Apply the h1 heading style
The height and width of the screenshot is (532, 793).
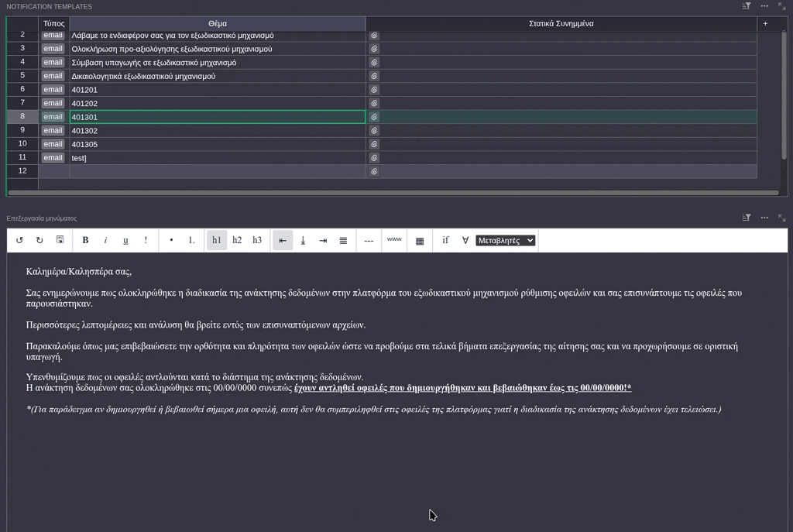pyautogui.click(x=217, y=240)
